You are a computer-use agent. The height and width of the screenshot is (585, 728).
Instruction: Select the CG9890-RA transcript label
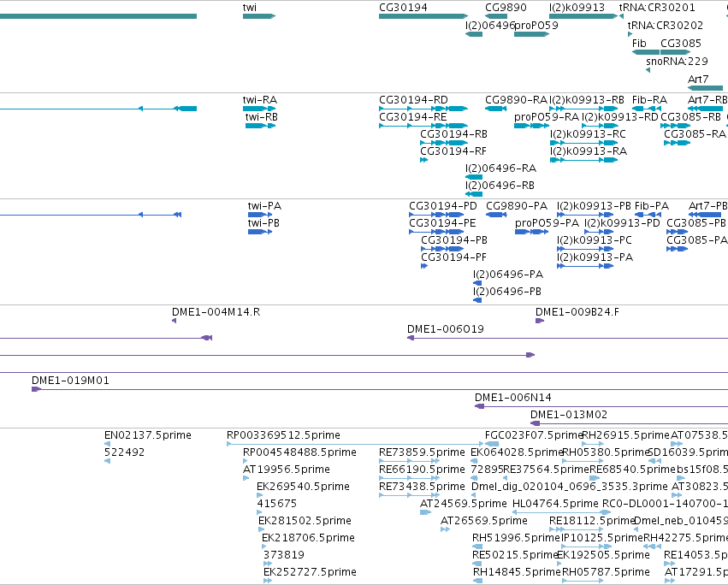(517, 100)
